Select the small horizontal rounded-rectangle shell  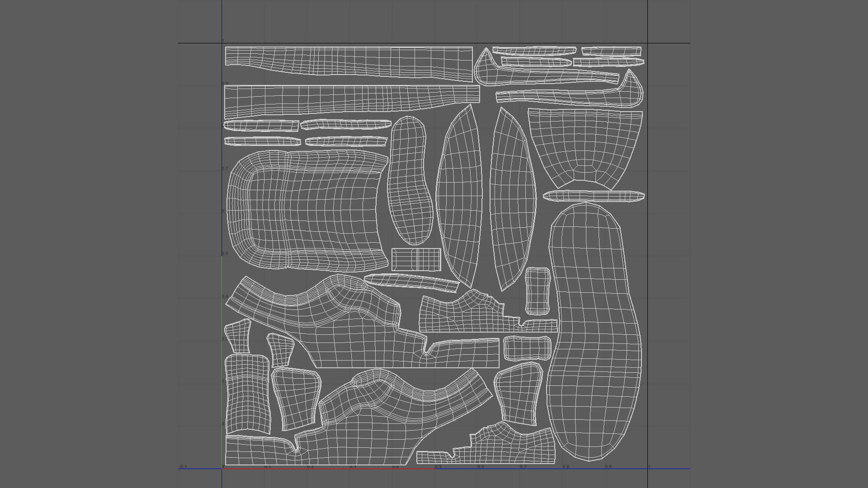[x=527, y=348]
